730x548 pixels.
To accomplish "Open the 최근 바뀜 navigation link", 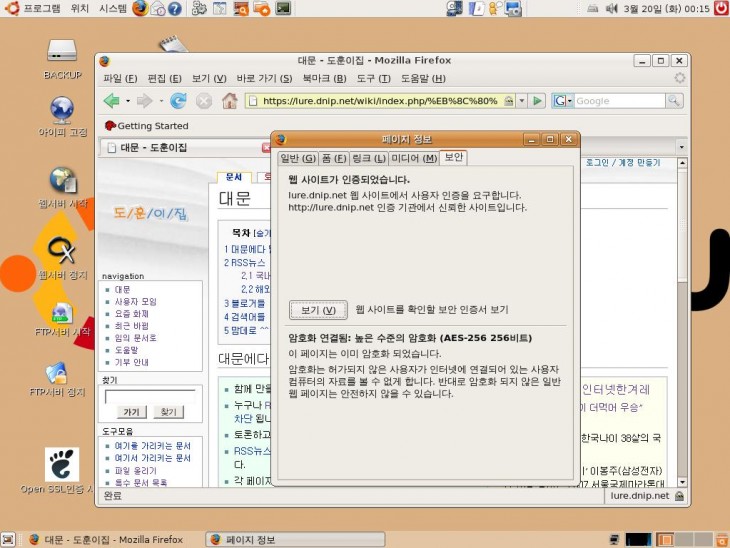I will point(132,326).
